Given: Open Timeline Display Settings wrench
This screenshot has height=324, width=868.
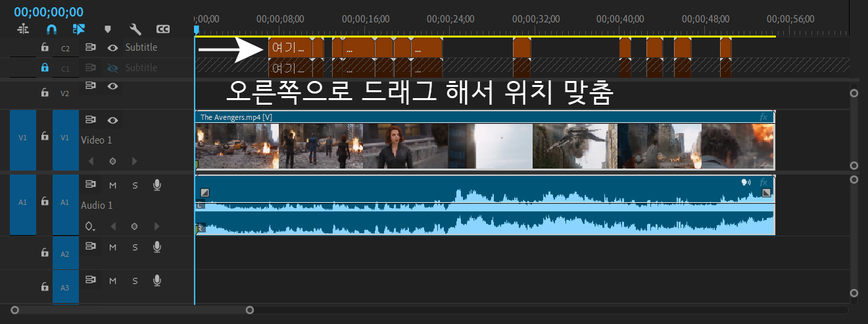Looking at the screenshot, I should [x=135, y=29].
